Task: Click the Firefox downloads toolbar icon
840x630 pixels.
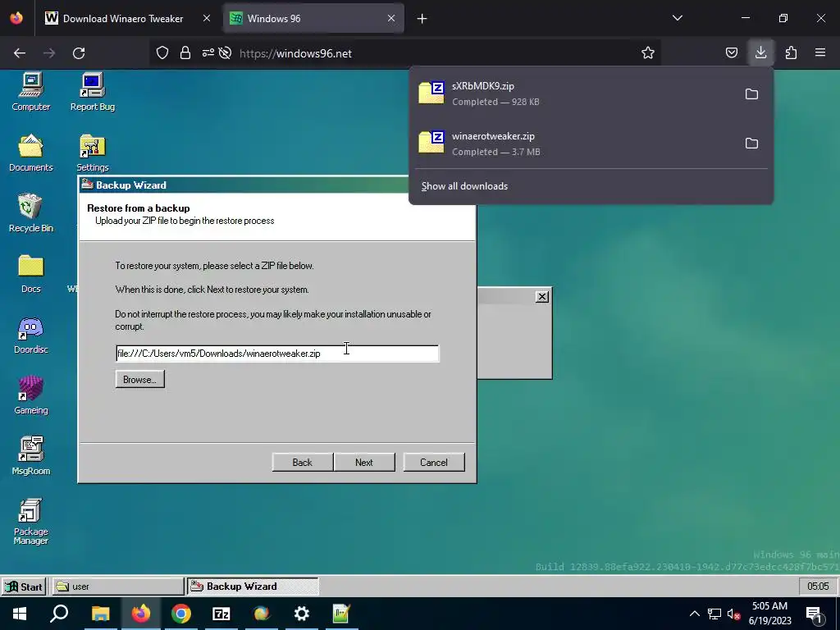Action: pyautogui.click(x=760, y=52)
